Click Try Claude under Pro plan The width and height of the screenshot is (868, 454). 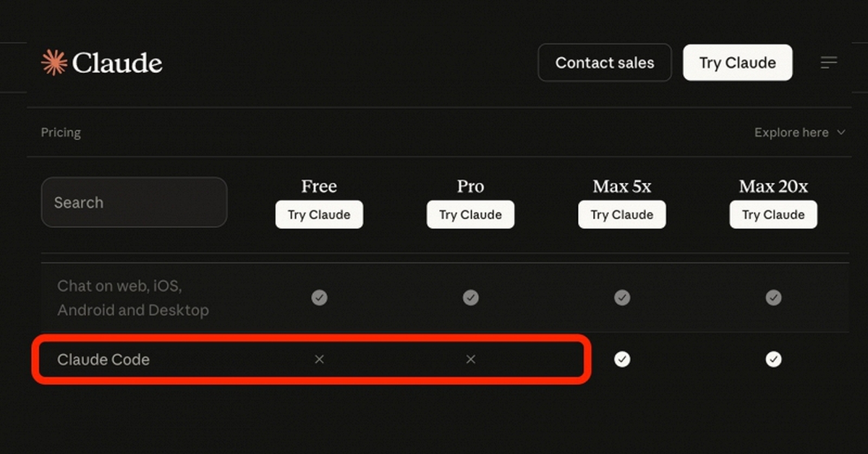471,215
